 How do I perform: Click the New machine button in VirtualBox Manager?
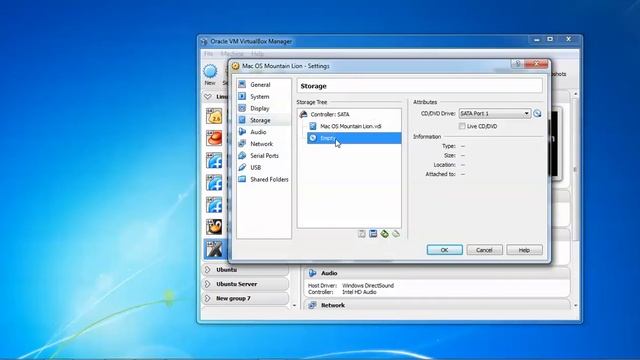[x=210, y=75]
